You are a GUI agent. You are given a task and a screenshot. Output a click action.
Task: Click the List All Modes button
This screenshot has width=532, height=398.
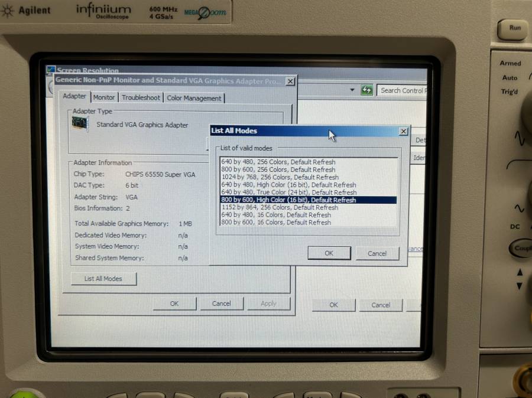coord(103,279)
